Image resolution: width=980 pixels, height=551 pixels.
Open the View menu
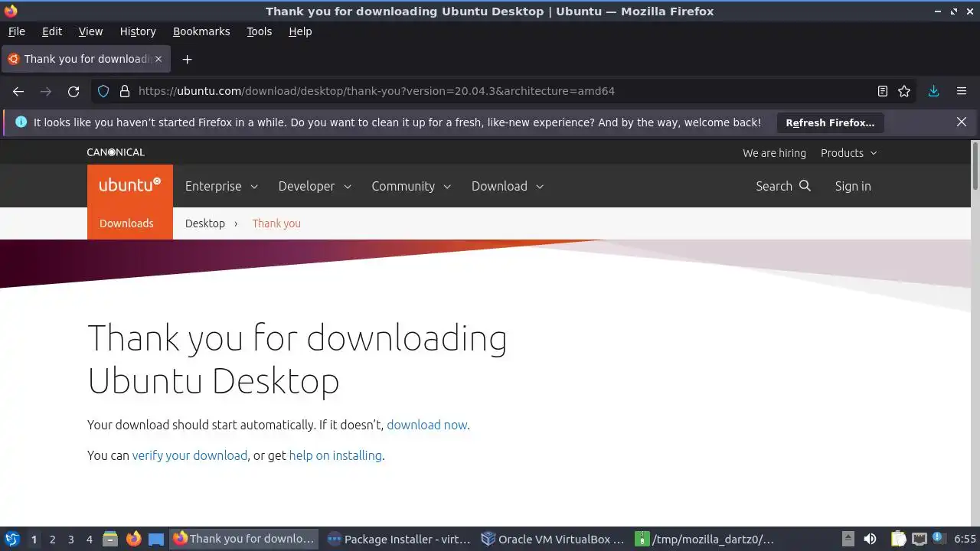tap(90, 31)
